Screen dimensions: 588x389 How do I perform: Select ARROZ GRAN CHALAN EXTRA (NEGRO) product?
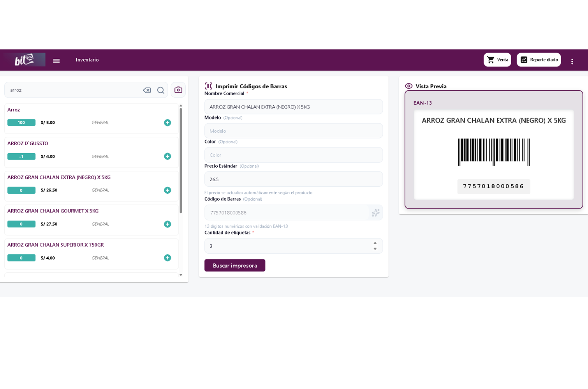(x=59, y=177)
